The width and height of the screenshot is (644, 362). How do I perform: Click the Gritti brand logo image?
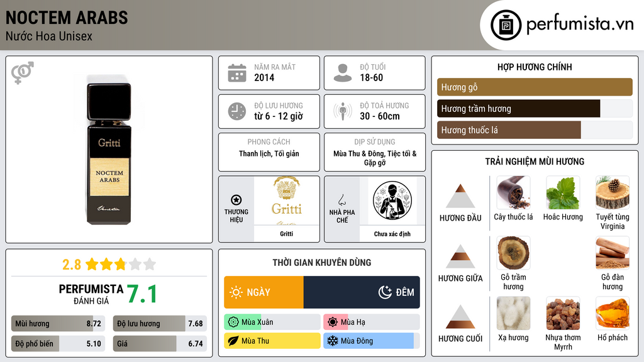tap(287, 200)
